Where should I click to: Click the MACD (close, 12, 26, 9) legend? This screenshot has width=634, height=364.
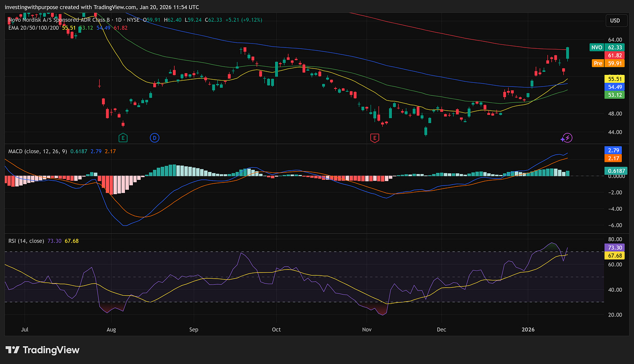coord(38,151)
